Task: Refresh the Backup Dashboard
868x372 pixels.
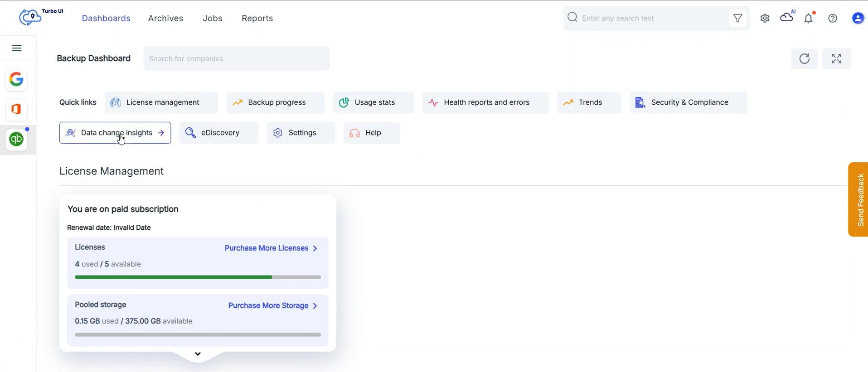Action: [804, 58]
